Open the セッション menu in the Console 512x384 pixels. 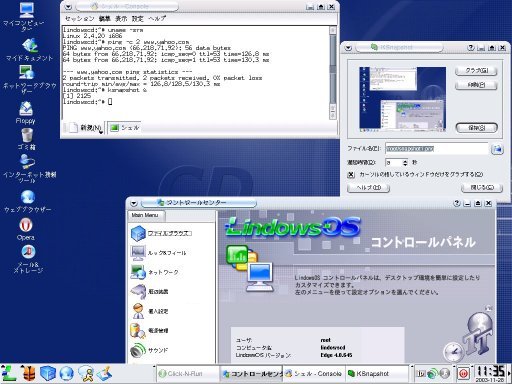tap(79, 19)
